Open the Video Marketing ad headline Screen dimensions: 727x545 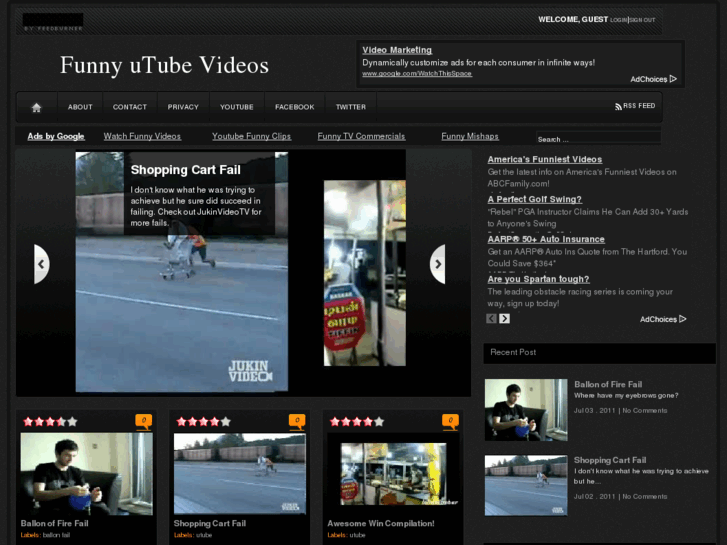click(x=397, y=50)
